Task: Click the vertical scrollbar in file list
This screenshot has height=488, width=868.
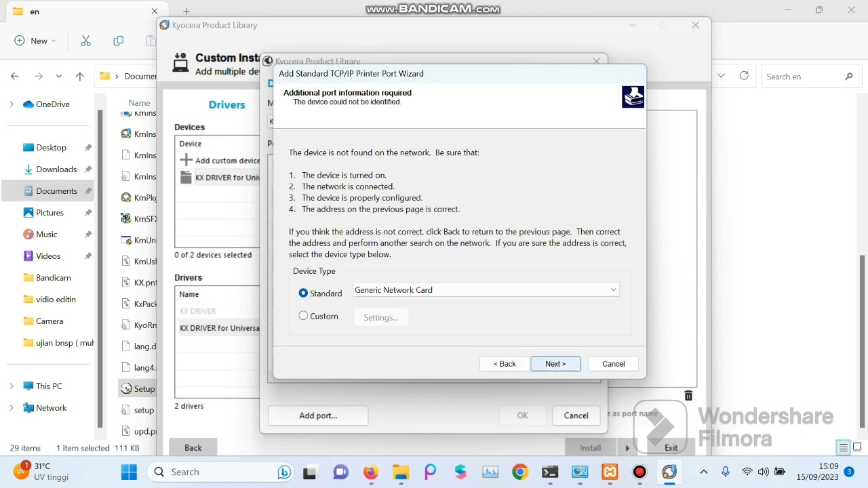Action: point(862,341)
